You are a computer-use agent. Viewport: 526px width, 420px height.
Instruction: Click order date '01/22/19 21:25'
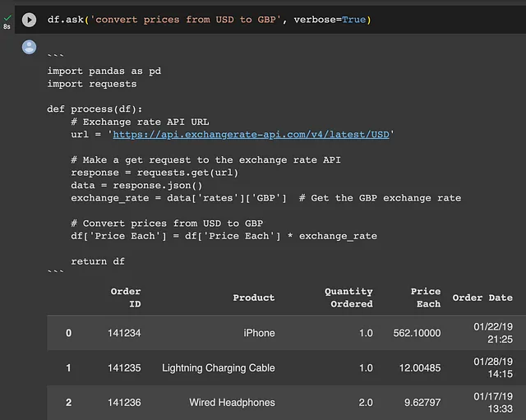493,333
